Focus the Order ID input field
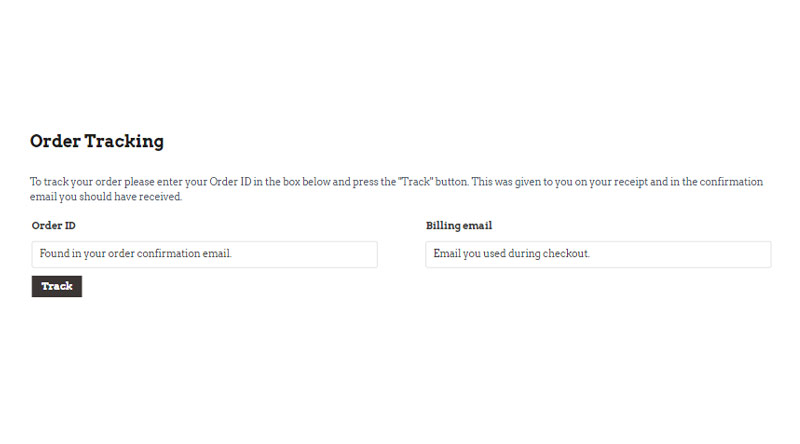 [x=205, y=254]
